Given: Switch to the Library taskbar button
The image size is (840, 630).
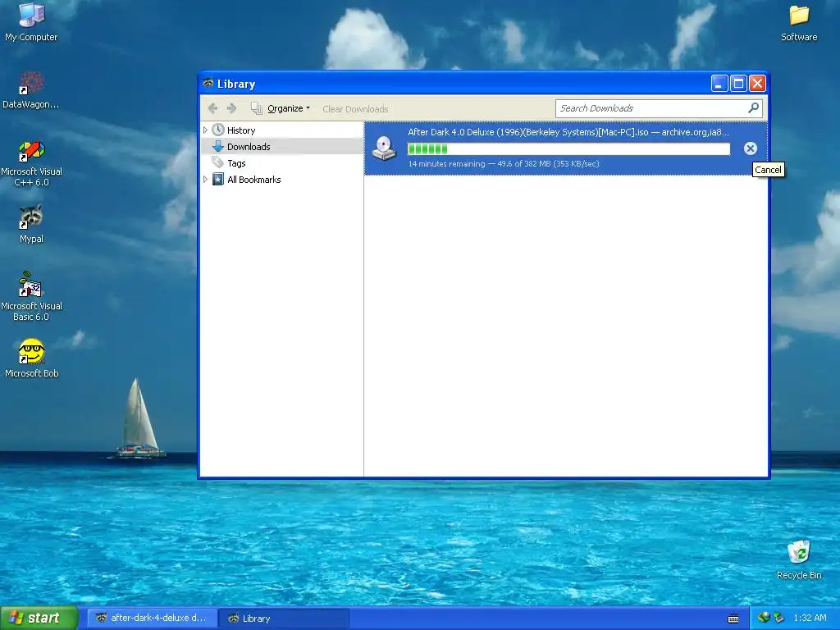Looking at the screenshot, I should pyautogui.click(x=285, y=618).
